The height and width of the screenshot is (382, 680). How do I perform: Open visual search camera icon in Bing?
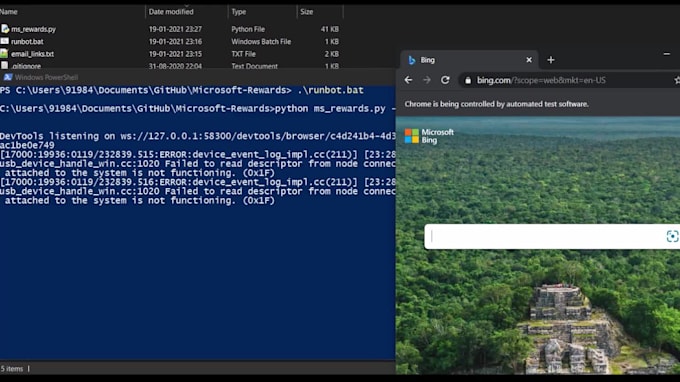click(672, 236)
